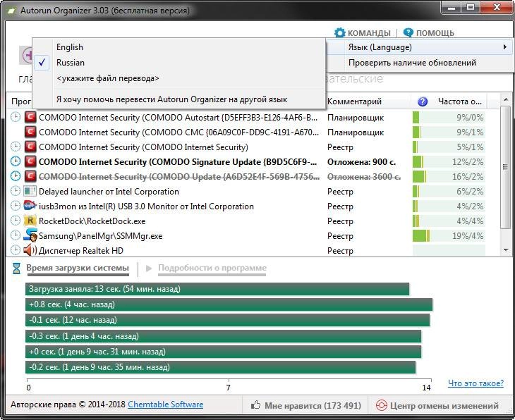This screenshot has height=420, width=515.
Task: Click the -0.1 сек. (12 час. назад) bar
Action: pyautogui.click(x=228, y=320)
